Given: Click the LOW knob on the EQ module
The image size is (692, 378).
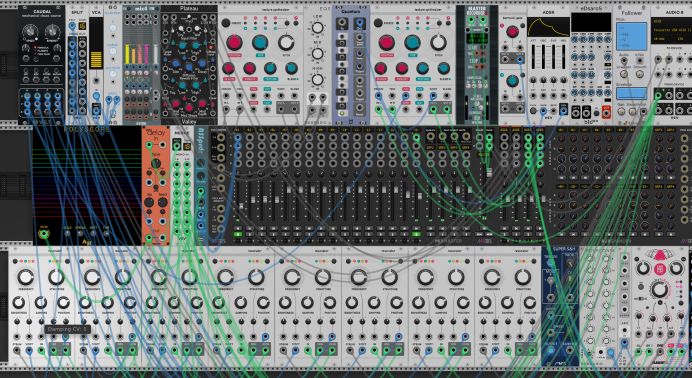Looking at the screenshot, I should pyautogui.click(x=317, y=28).
